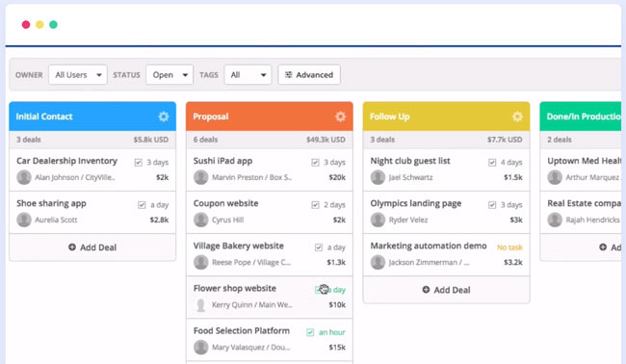Click the $15k value on Food Selection Platform
This screenshot has height=364, width=626.
tap(337, 348)
